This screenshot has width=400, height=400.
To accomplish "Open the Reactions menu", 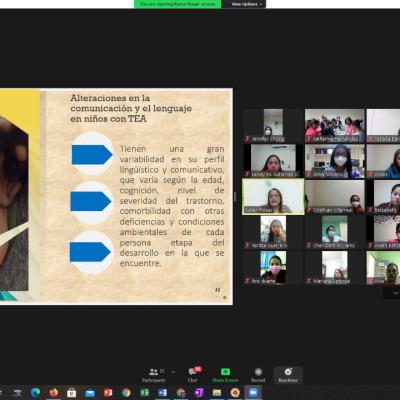I will point(288,375).
